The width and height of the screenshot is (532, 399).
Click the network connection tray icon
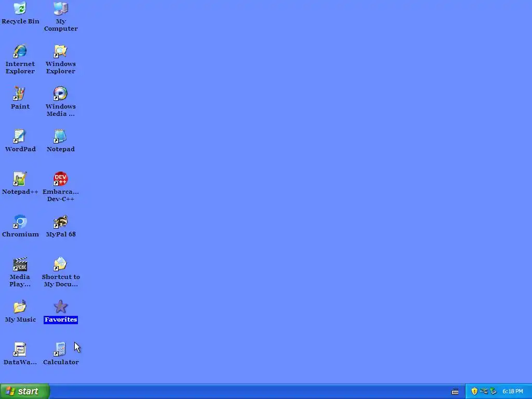(484, 391)
